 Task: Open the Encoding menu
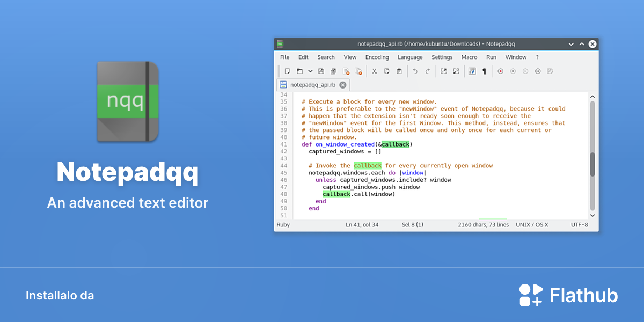[377, 57]
